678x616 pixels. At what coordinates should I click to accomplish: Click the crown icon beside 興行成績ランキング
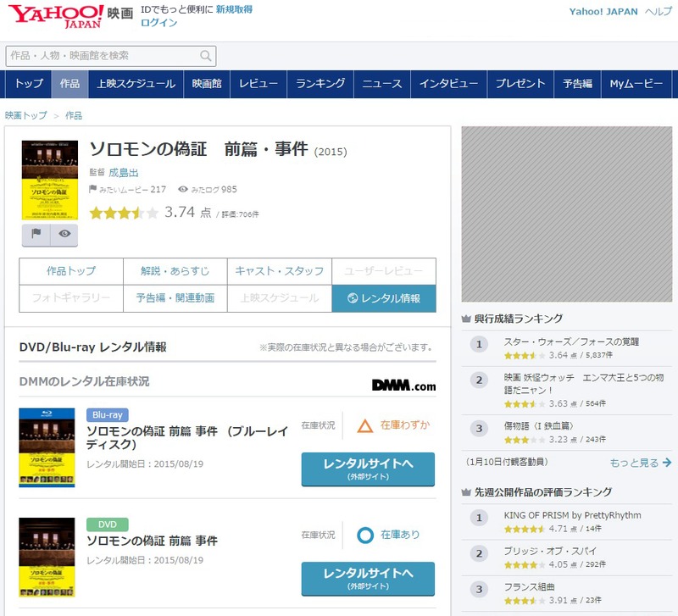coord(466,319)
